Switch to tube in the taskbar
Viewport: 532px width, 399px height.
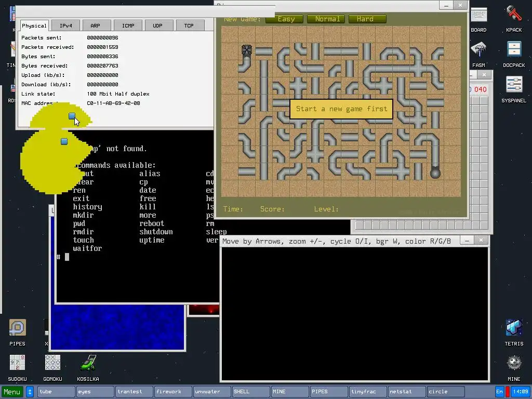pyautogui.click(x=56, y=392)
